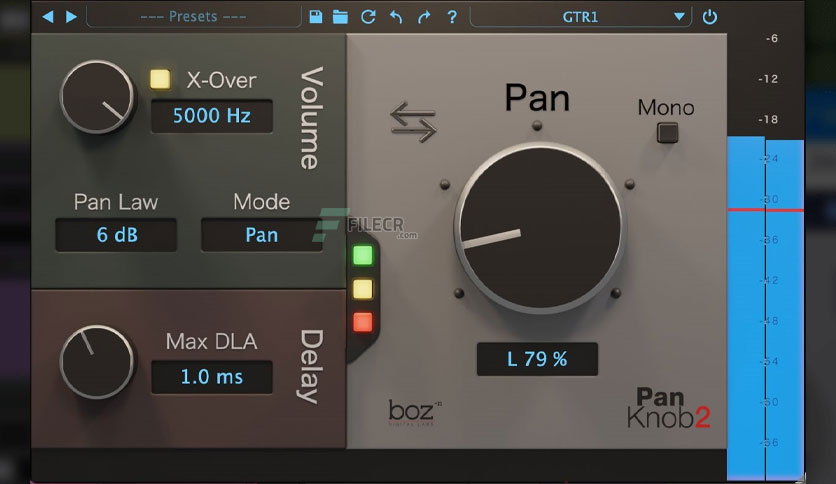Click the Max DLA delay knob
The width and height of the screenshot is (836, 484).
(x=97, y=362)
